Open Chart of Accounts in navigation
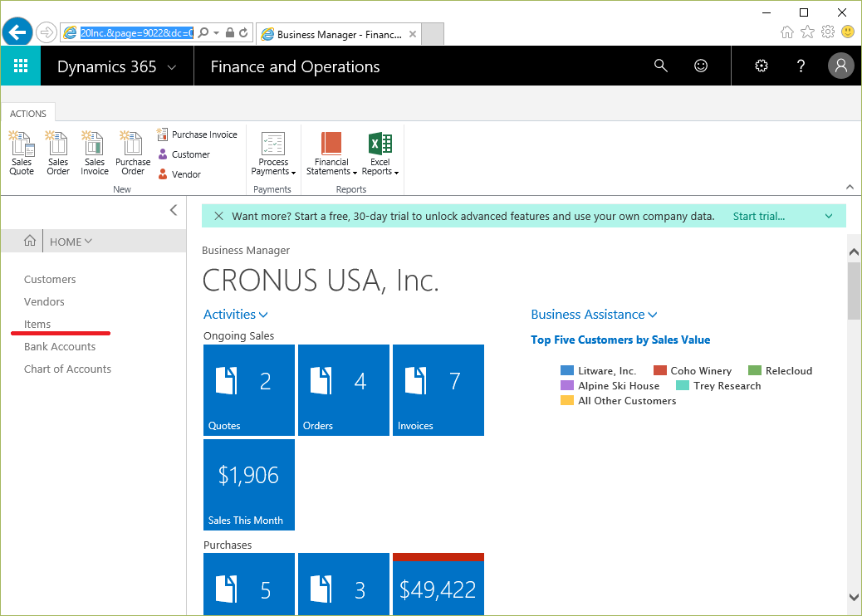The width and height of the screenshot is (862, 616). click(x=67, y=369)
